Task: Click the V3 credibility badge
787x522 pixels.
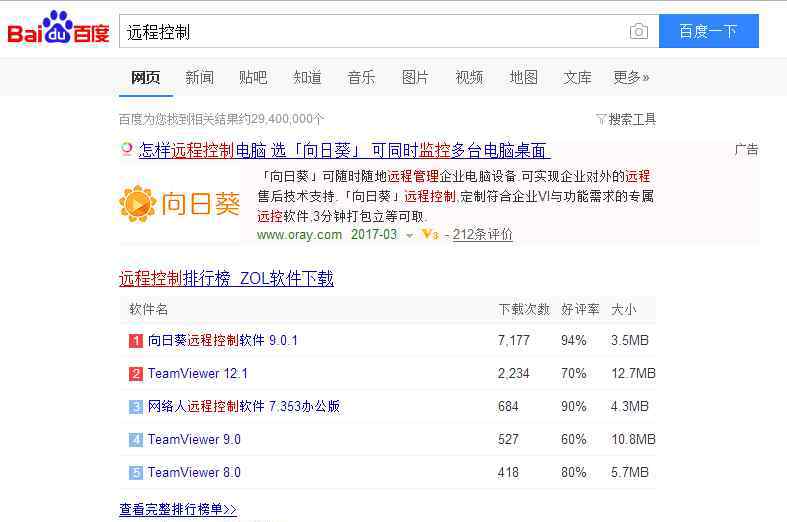Action: click(x=430, y=234)
